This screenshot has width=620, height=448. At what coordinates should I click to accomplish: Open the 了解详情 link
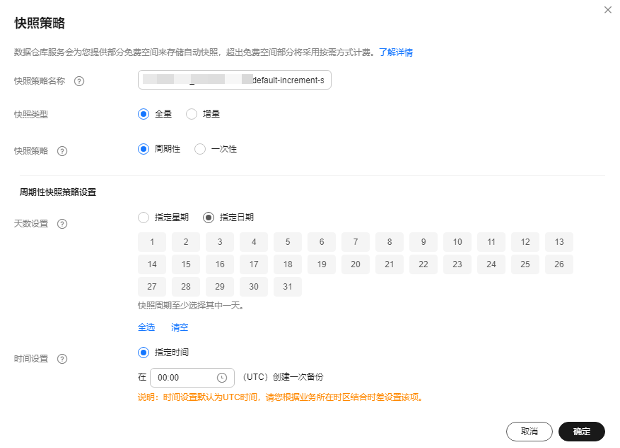(396, 52)
